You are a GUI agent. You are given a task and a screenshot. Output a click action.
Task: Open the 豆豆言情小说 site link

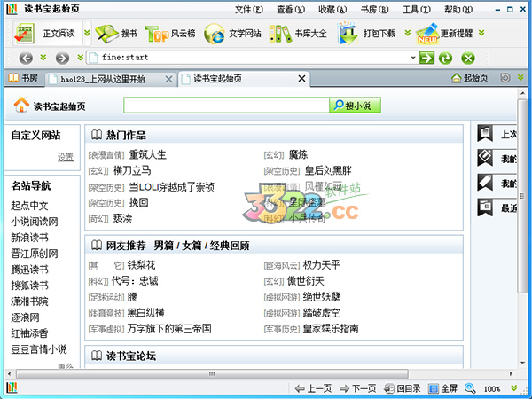pos(39,349)
